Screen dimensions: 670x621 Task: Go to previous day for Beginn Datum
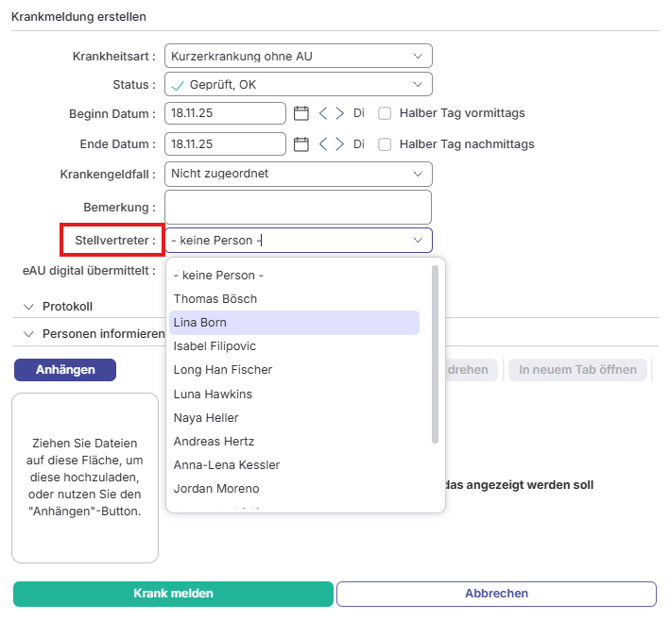(324, 114)
